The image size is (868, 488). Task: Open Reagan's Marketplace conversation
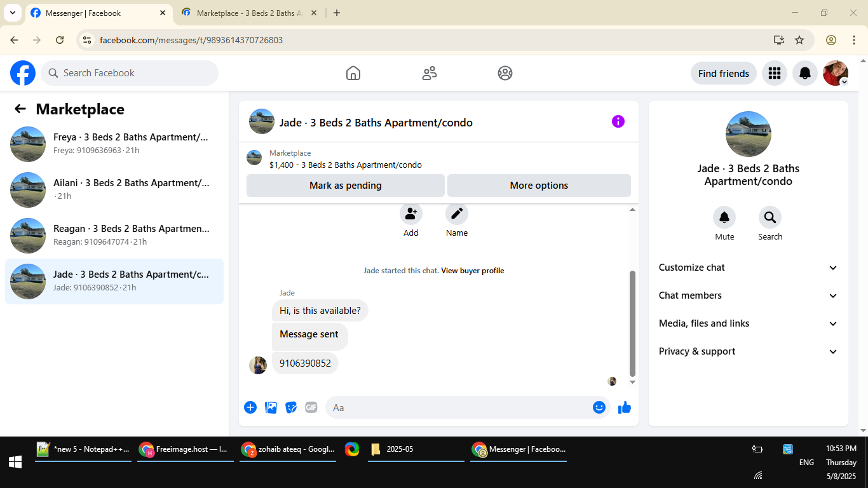114,235
